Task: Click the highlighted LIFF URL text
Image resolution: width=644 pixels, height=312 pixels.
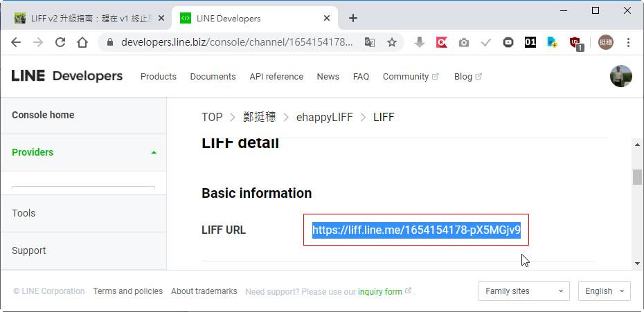Action: coord(416,230)
